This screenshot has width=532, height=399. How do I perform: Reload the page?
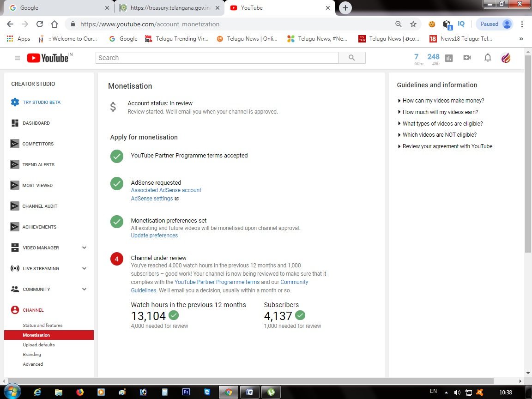pyautogui.click(x=40, y=24)
